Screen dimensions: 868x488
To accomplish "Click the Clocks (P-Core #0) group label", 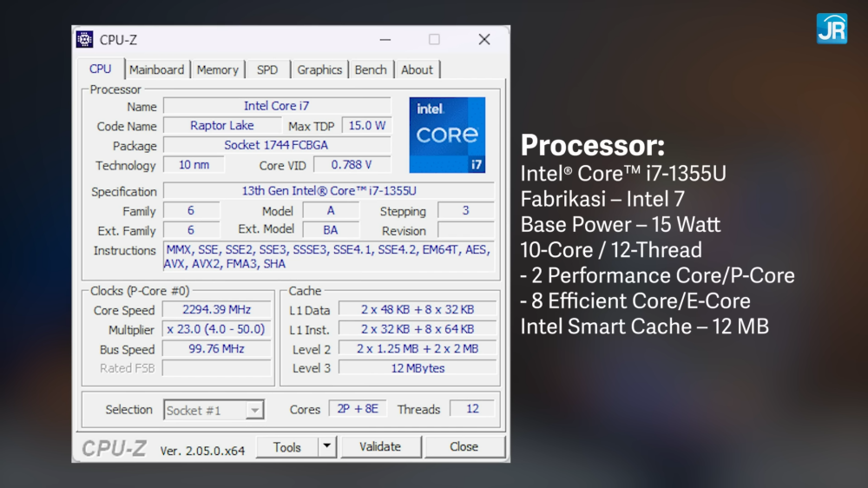I will tap(140, 291).
